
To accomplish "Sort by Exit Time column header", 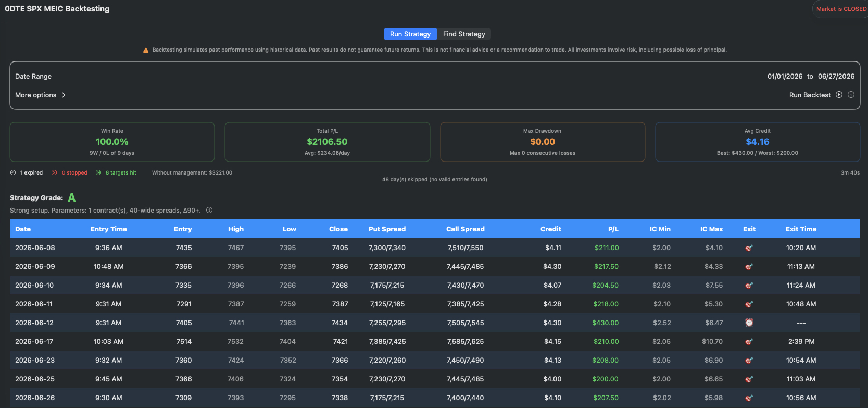I will tap(801, 229).
